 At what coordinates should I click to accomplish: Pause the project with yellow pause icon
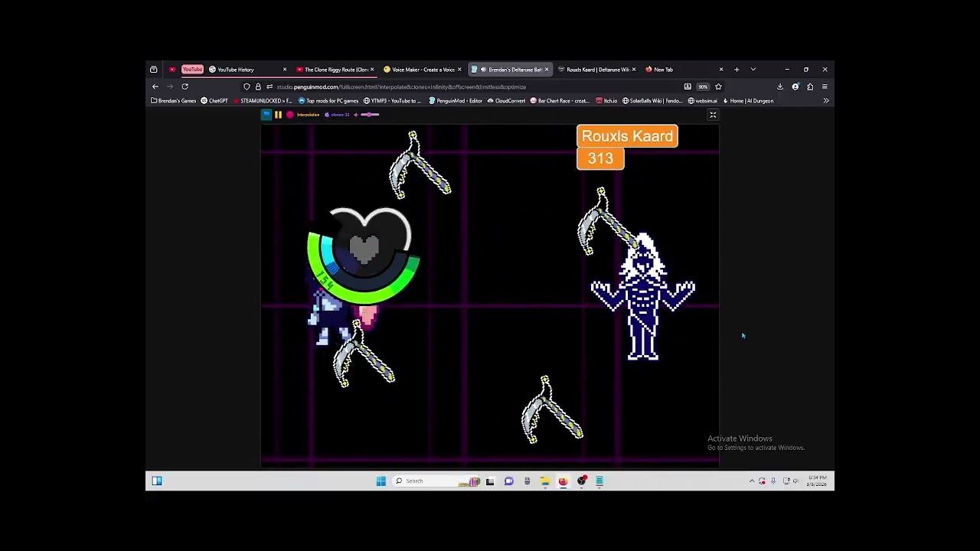coord(278,115)
